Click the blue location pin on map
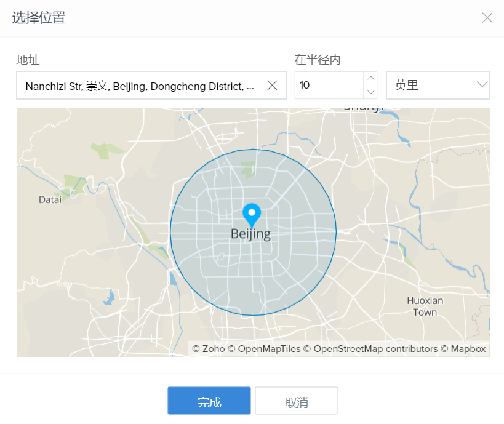The height and width of the screenshot is (424, 504). coord(252,215)
